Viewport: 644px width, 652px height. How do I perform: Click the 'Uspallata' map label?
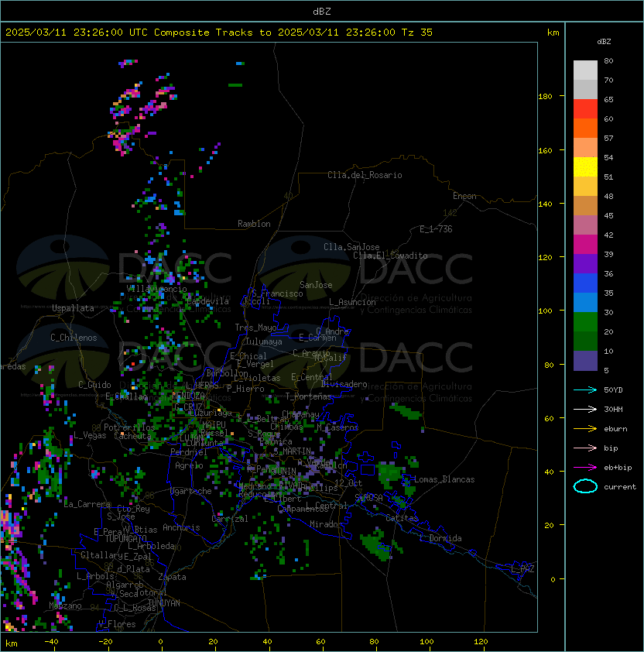[x=73, y=308]
